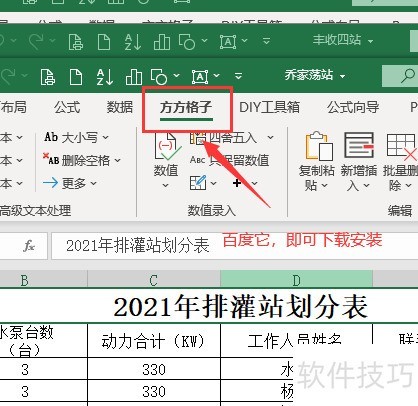418x406 pixels.
Task: Expand 更多 text options
Action: click(70, 183)
